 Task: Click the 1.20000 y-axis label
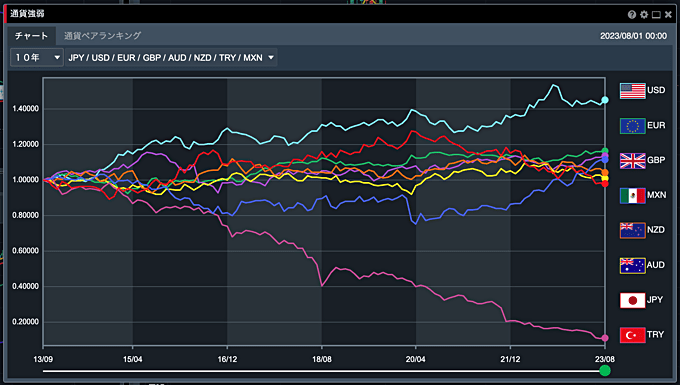click(x=26, y=144)
